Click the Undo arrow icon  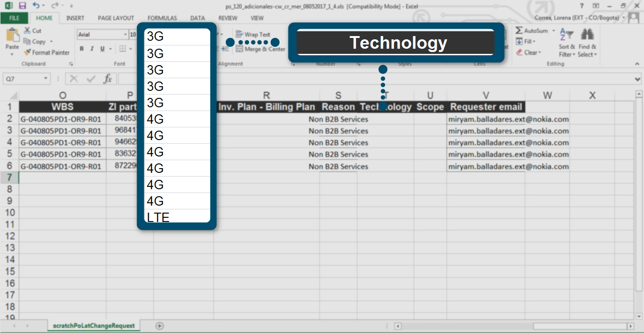pos(37,6)
